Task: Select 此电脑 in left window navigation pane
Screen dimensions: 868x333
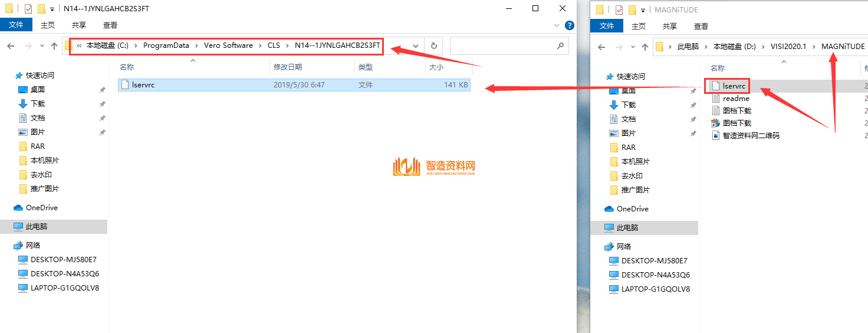Action: [x=37, y=227]
